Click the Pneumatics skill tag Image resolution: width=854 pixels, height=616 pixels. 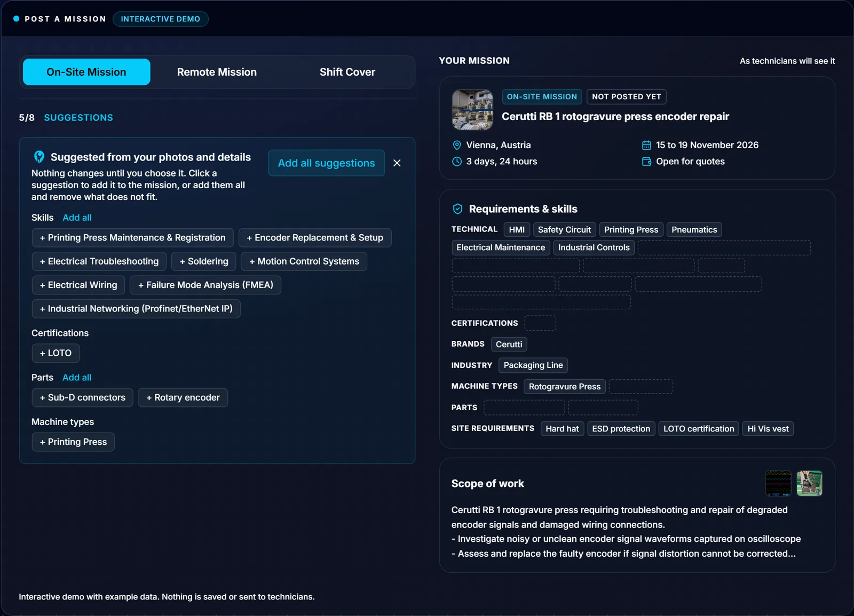[694, 230]
